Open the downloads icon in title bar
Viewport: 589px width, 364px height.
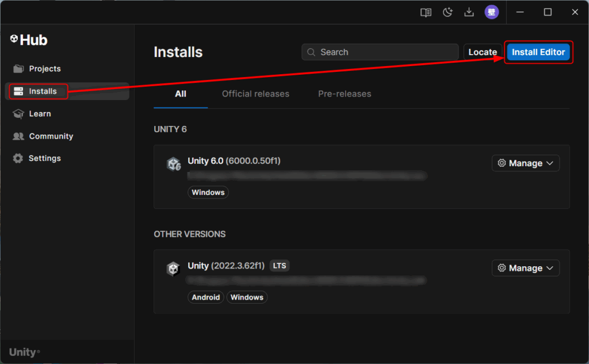click(x=469, y=13)
